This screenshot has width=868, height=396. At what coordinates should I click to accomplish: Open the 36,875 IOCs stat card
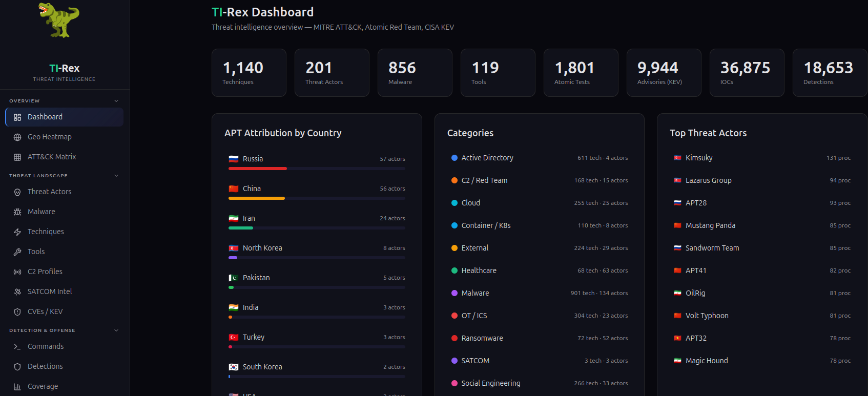coord(747,73)
